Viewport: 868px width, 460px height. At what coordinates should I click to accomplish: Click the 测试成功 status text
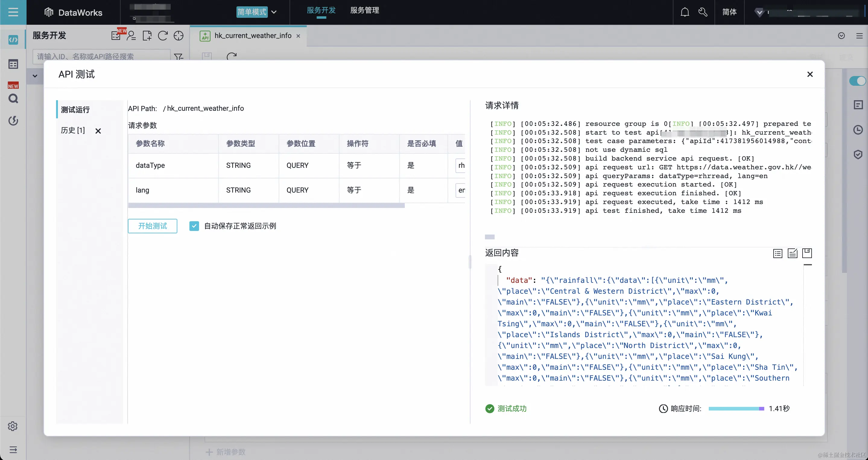pos(512,408)
